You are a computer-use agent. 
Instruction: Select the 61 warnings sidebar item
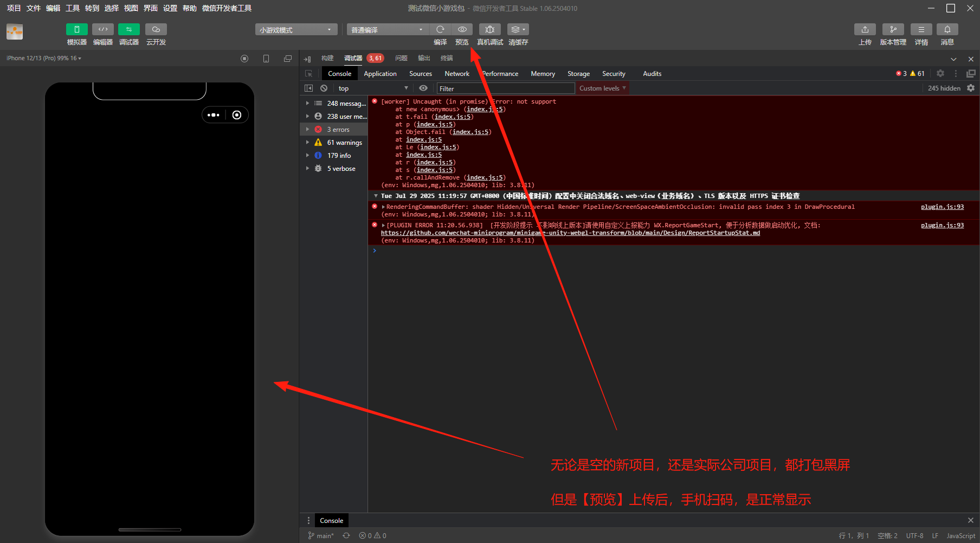(334, 143)
